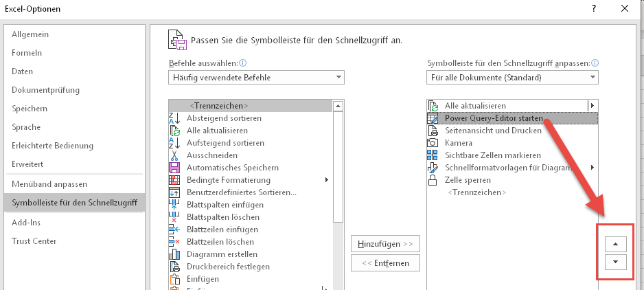Click the Ausschneiden scissors icon
The width and height of the screenshot is (644, 290).
coord(174,155)
